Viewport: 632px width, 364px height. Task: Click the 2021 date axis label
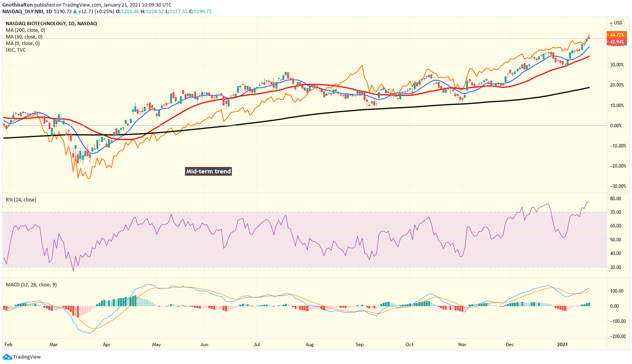click(x=562, y=344)
